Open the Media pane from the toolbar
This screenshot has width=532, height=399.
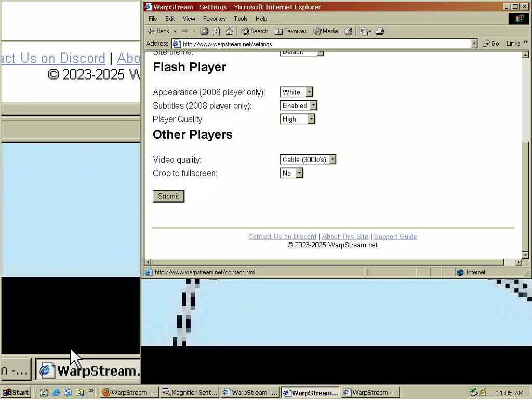tap(326, 31)
